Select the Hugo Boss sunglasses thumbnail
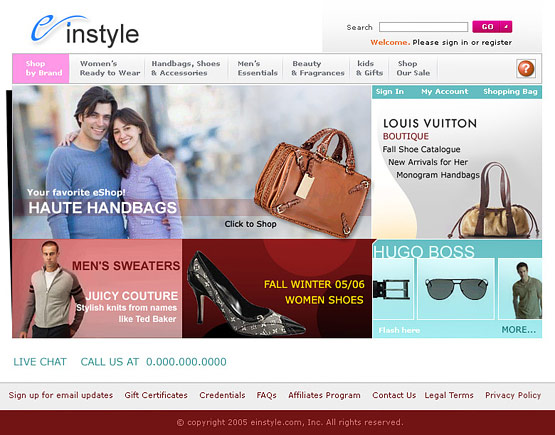The width and height of the screenshot is (555, 435). [456, 288]
